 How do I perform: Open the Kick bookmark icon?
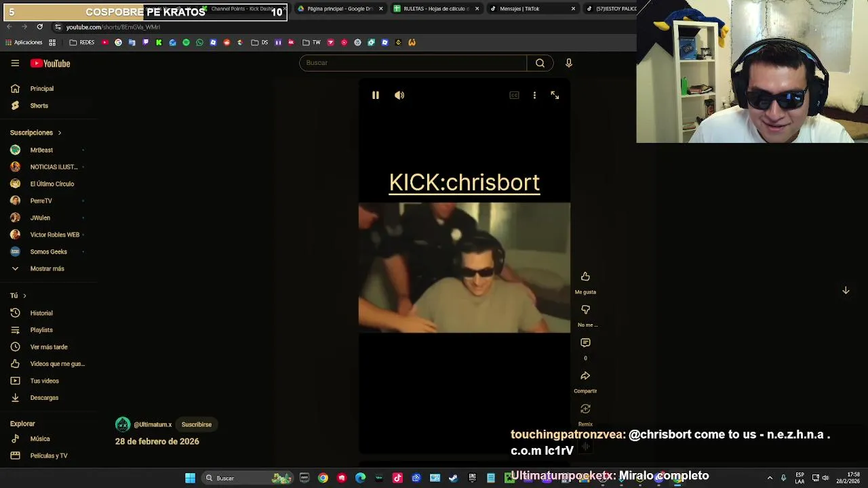coord(159,42)
